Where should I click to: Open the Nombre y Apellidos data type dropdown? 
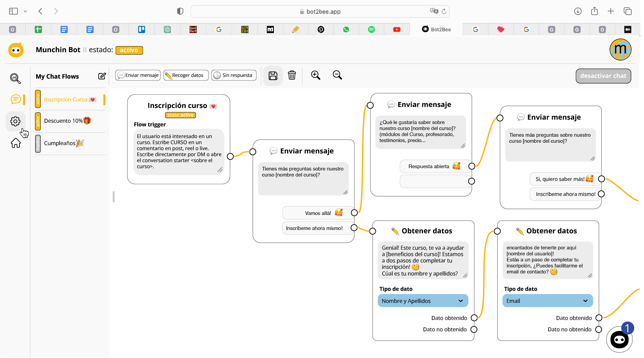click(x=423, y=301)
